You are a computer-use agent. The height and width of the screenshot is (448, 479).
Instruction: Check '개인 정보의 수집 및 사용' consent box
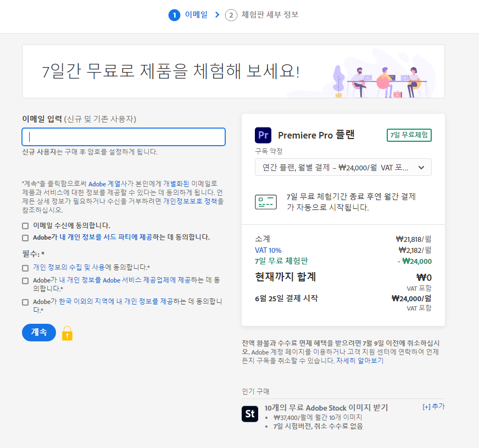click(25, 268)
